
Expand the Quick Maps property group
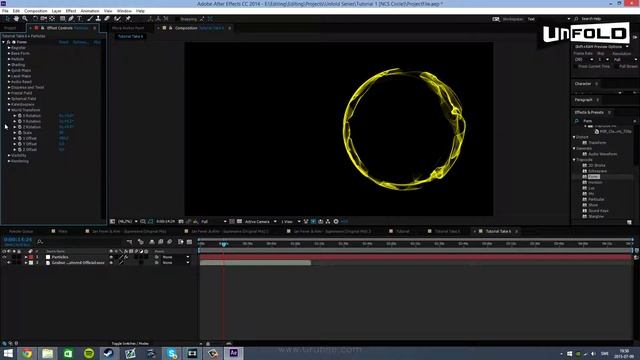[9, 70]
